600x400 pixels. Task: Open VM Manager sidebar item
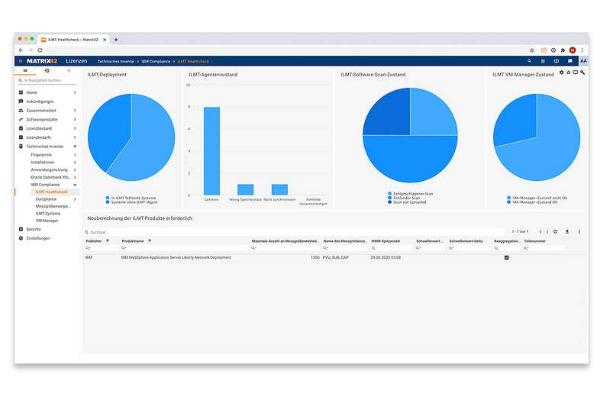[x=47, y=221]
